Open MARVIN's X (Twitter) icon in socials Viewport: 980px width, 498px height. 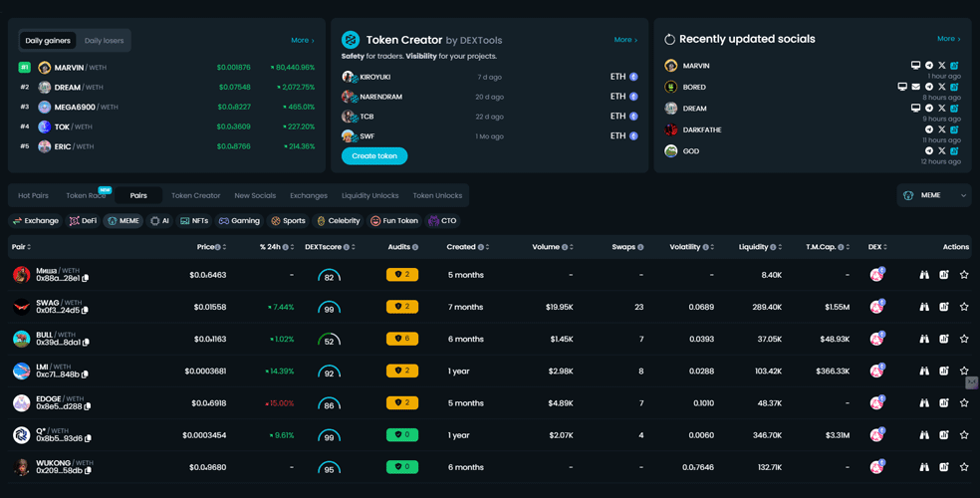[x=942, y=65]
